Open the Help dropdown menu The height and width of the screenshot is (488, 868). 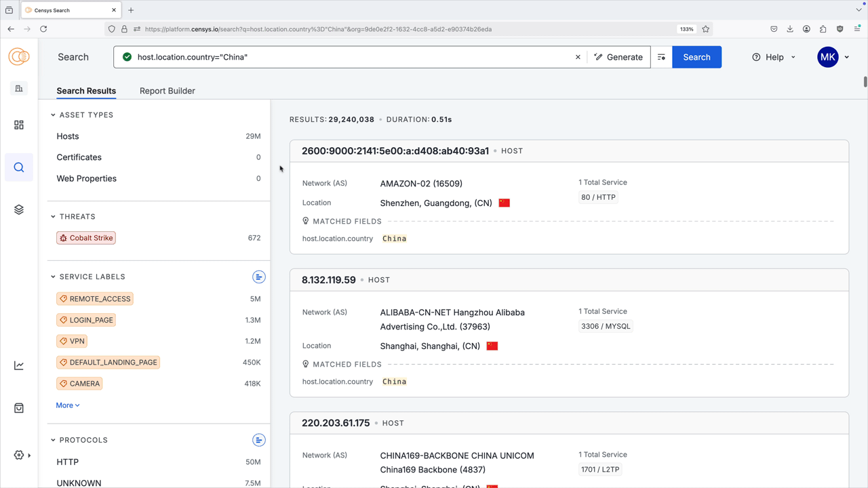pyautogui.click(x=774, y=57)
